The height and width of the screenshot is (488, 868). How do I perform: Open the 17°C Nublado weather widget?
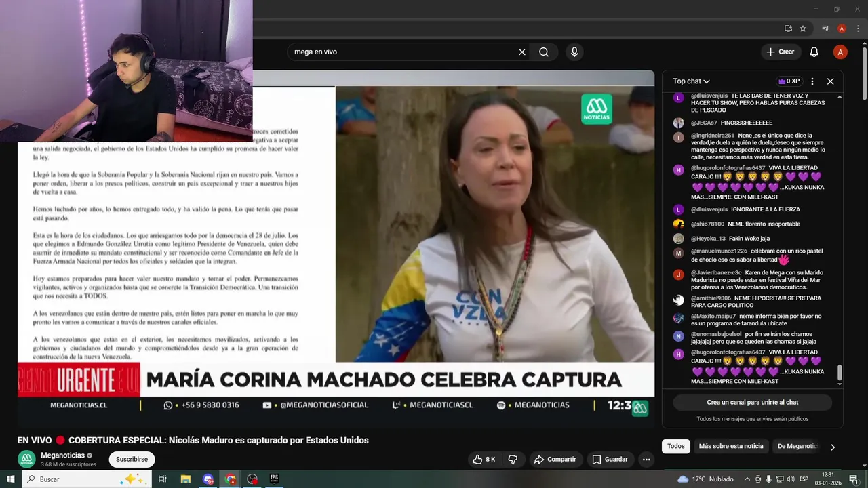tap(706, 479)
